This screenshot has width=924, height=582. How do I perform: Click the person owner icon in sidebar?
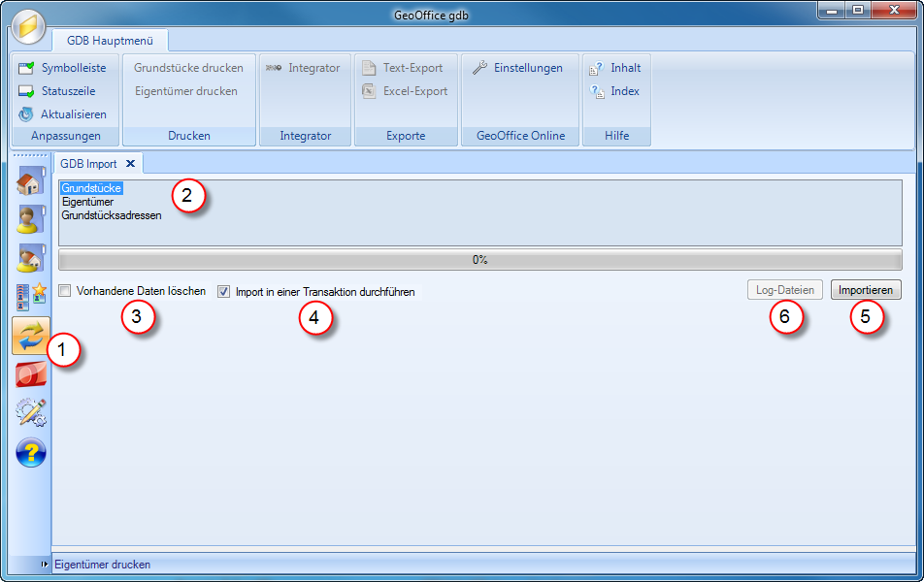tap(30, 219)
